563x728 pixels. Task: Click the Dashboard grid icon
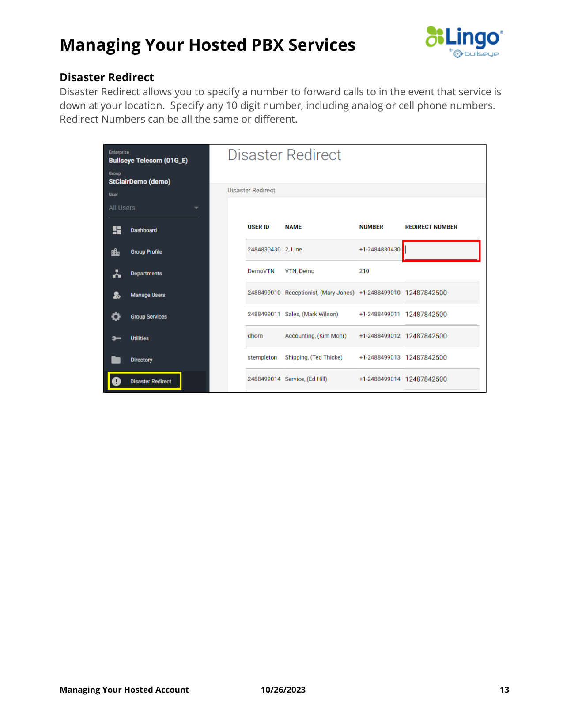117,230
